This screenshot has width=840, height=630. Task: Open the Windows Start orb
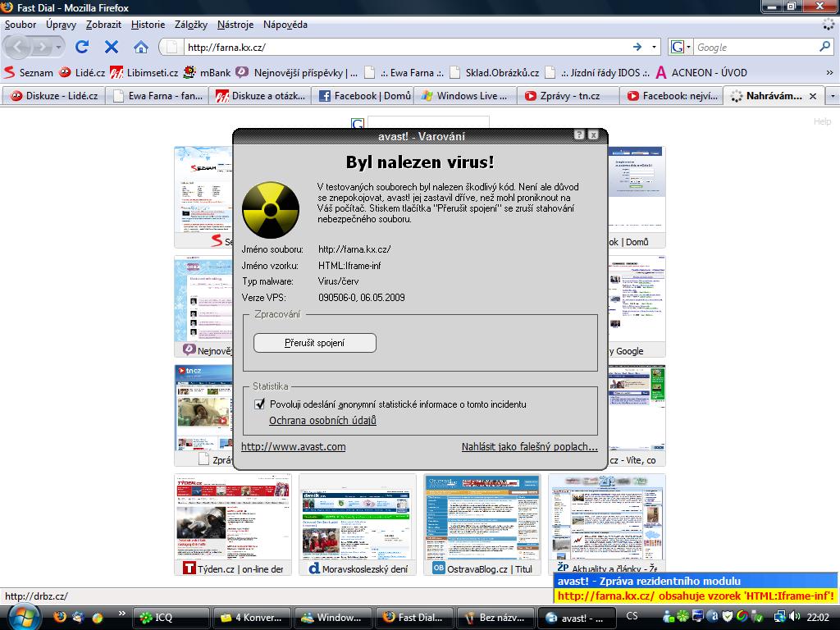22,616
